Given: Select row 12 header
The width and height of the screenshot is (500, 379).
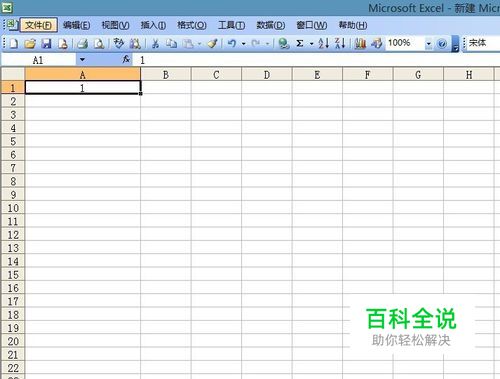Looking at the screenshot, I should point(13,235).
